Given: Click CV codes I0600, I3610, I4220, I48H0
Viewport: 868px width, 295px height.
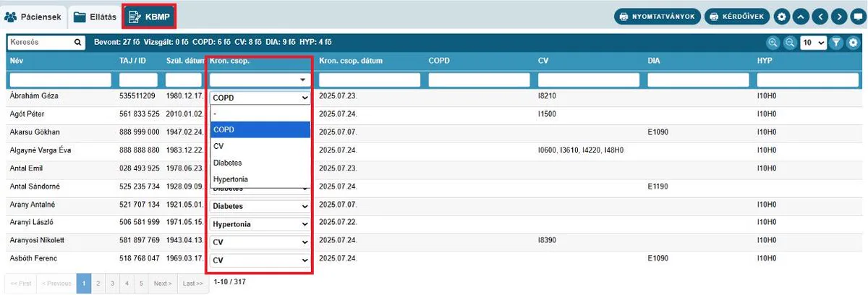Looking at the screenshot, I should click(x=581, y=150).
